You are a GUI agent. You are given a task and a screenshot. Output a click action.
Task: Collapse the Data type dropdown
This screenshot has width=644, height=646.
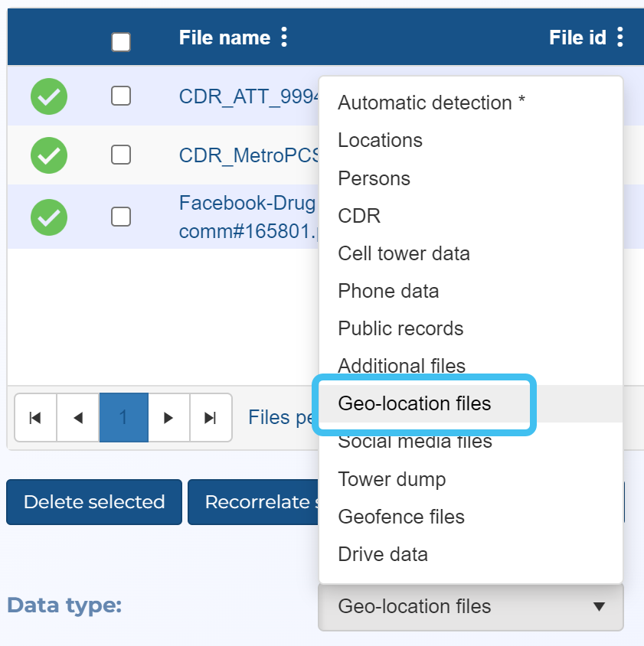click(470, 607)
